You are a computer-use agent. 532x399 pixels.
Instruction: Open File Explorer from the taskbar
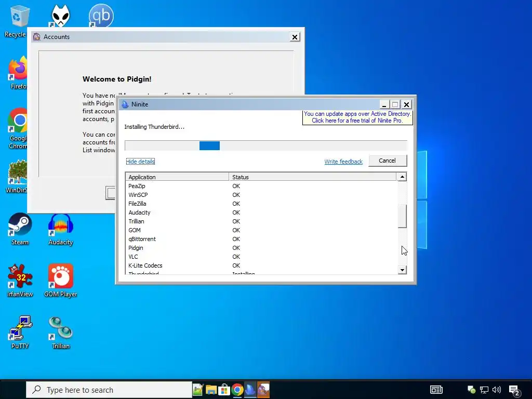click(211, 390)
